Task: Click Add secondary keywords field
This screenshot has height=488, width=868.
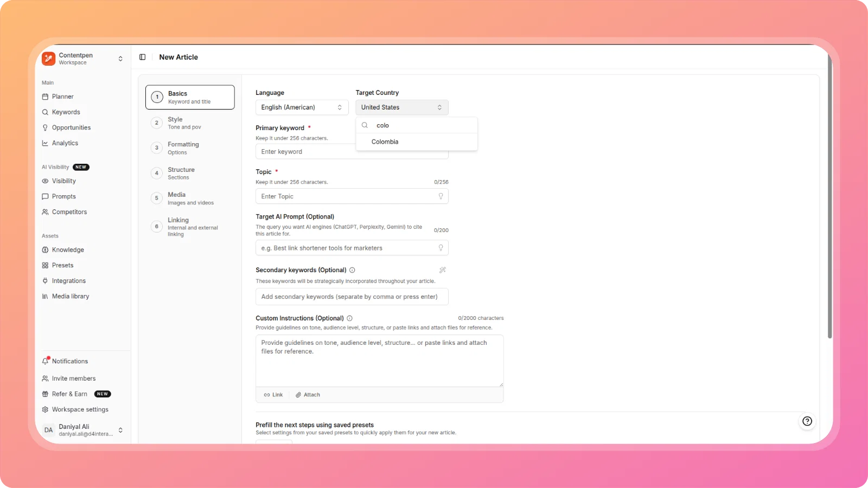Action: click(352, 297)
